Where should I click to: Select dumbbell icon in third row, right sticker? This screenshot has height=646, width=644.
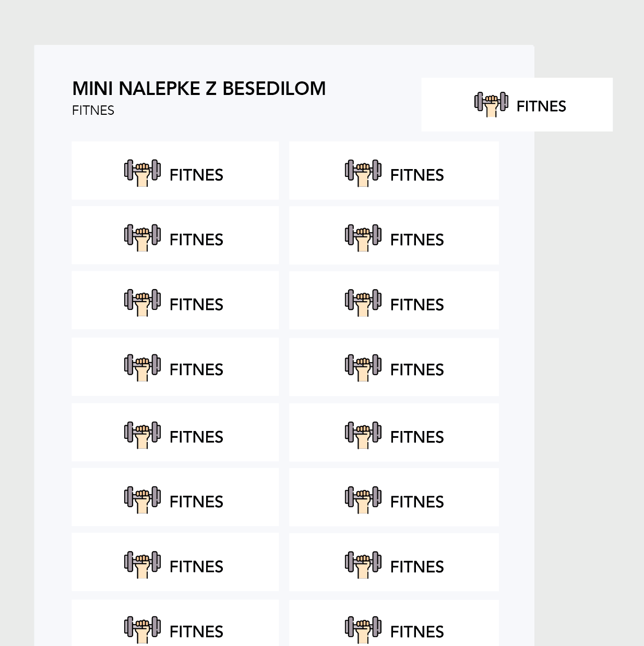[363, 302]
